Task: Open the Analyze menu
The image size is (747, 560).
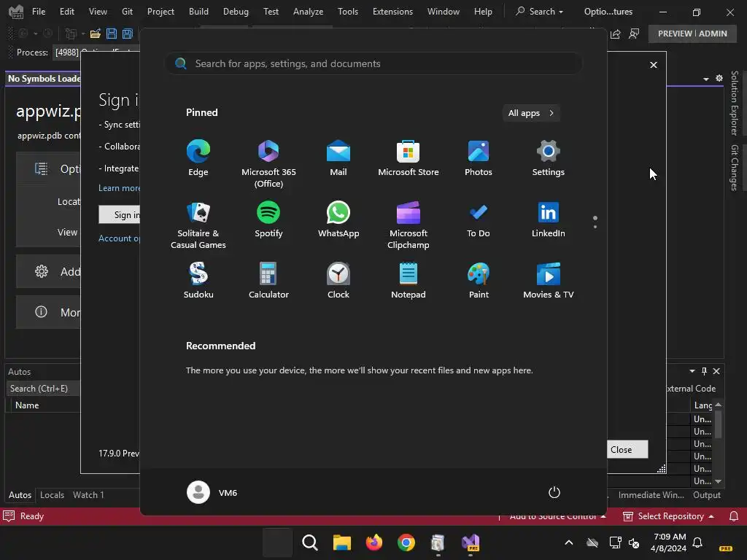Action: pyautogui.click(x=309, y=12)
